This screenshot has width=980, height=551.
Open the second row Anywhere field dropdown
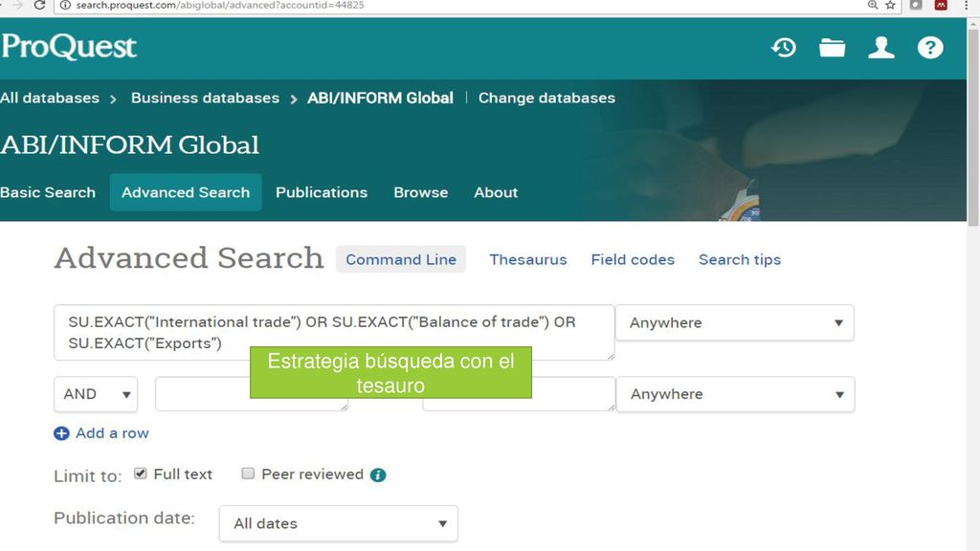point(735,394)
